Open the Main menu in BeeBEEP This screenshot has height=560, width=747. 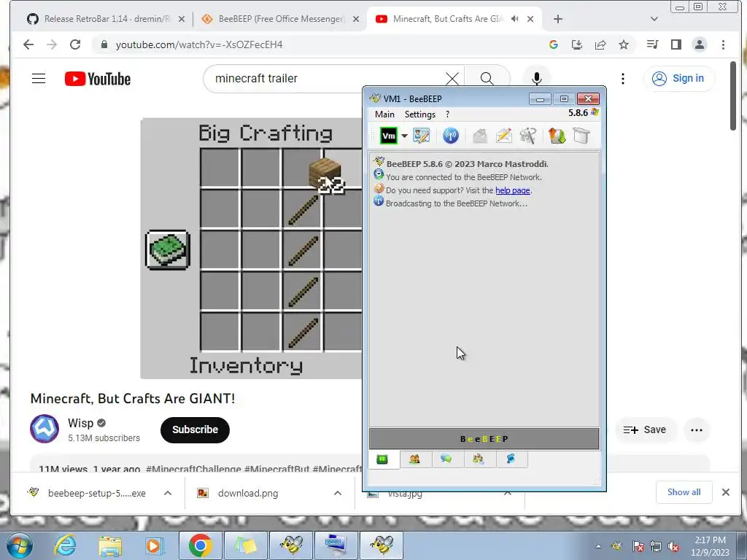384,114
